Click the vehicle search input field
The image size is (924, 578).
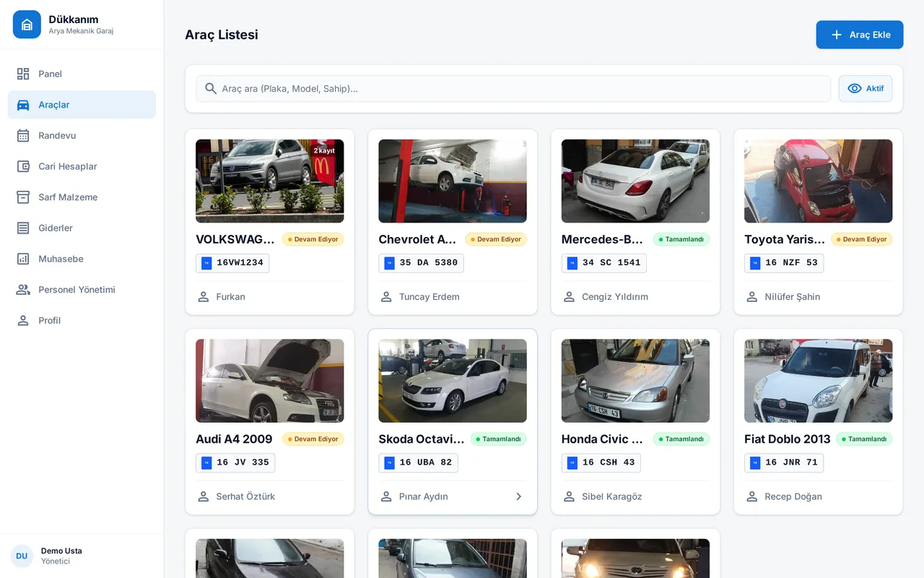point(513,89)
